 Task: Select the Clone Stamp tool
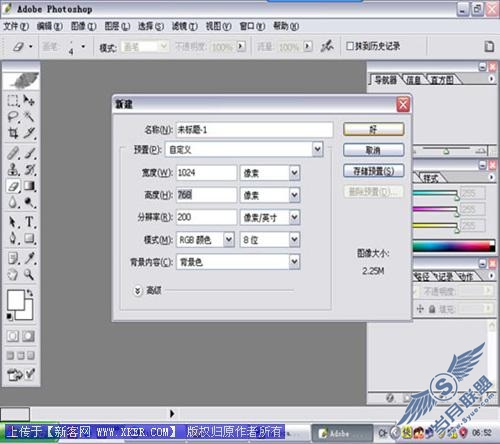(x=13, y=169)
